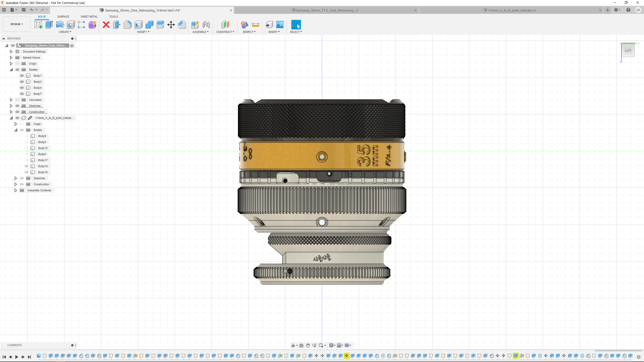Click the red Delete X icon

pos(106,25)
